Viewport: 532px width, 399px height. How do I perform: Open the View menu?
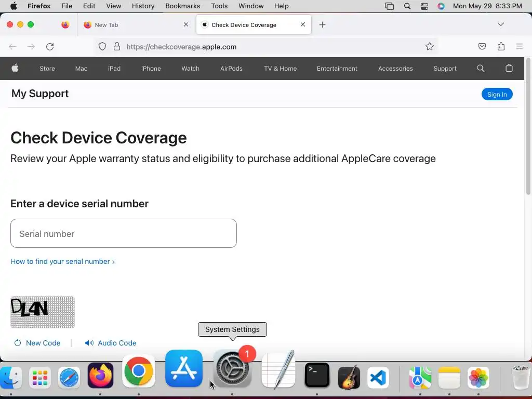coord(113,6)
